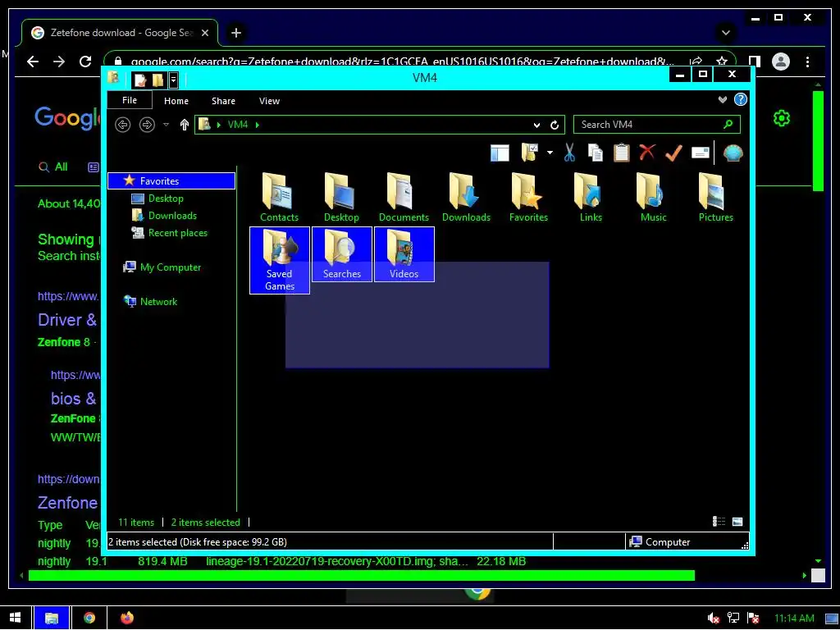Bookmark this page with the star icon

pyautogui.click(x=722, y=62)
